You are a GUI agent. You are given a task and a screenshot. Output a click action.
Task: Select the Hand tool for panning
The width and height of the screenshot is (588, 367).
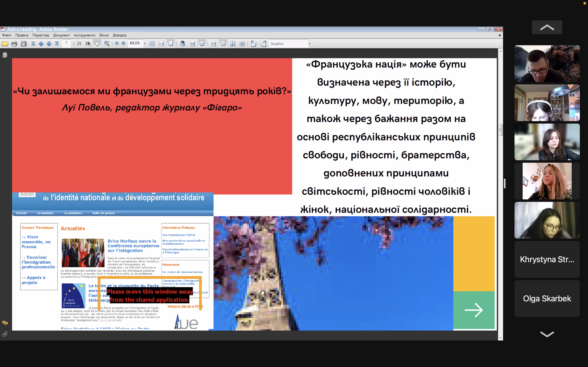97,43
